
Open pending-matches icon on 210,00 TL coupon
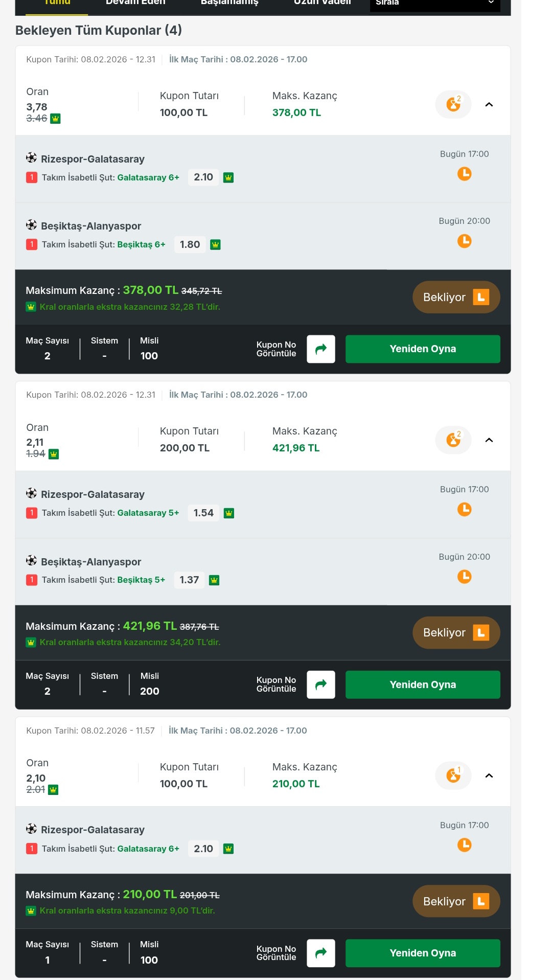tap(453, 776)
